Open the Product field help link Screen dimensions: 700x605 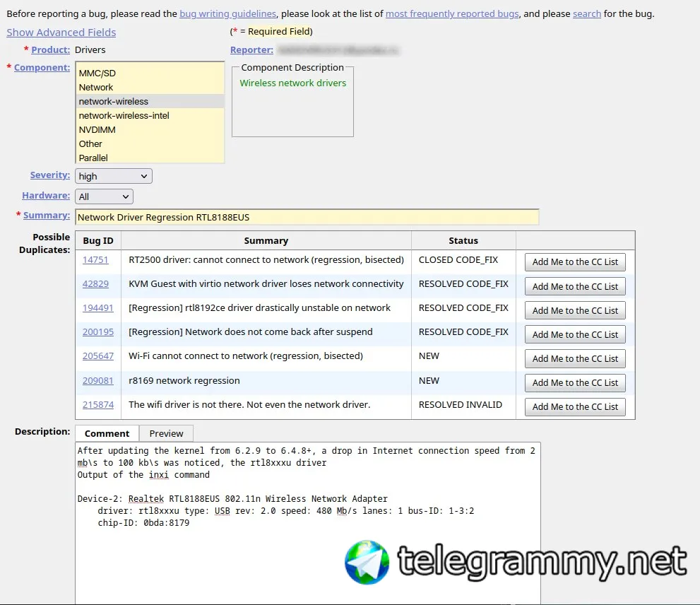point(50,49)
